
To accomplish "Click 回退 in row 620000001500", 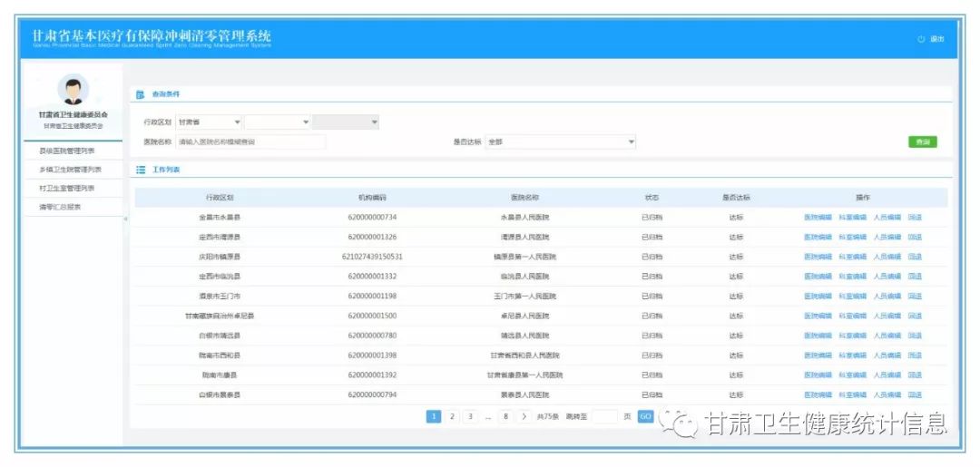I will pyautogui.click(x=915, y=316).
